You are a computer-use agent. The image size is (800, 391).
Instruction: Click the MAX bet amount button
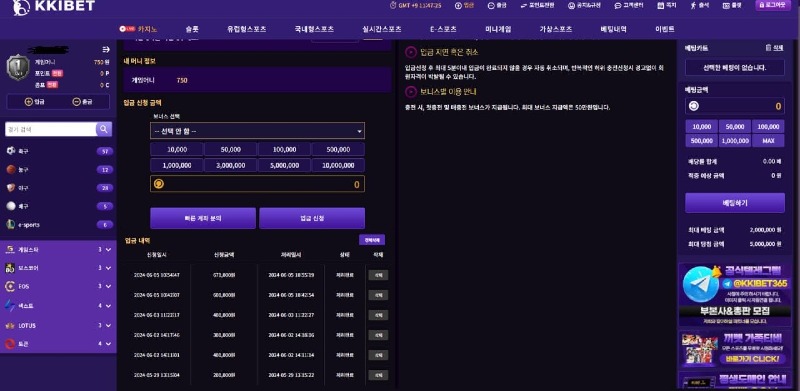pyautogui.click(x=768, y=140)
